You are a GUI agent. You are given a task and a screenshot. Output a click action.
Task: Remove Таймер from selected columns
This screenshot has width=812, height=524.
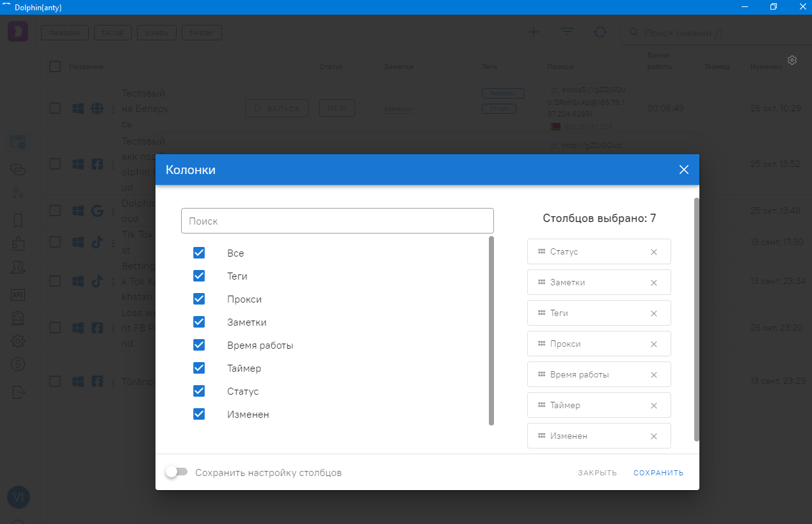coord(654,406)
